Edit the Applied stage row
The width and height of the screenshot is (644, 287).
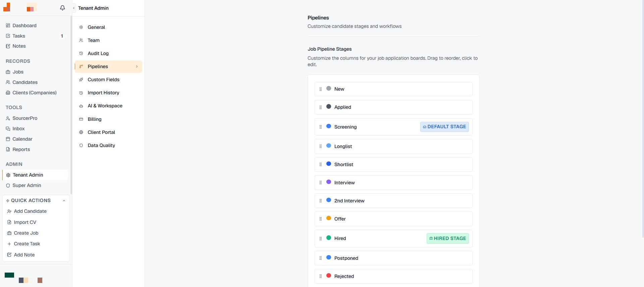[x=393, y=107]
